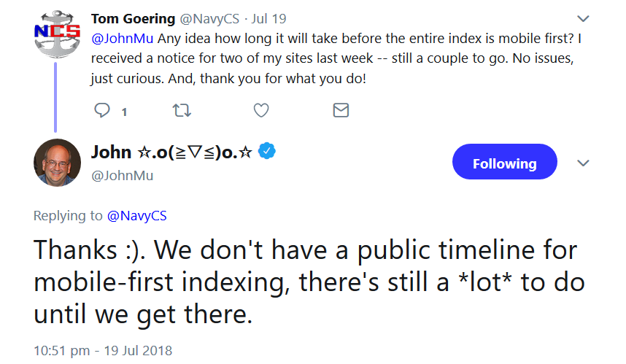The width and height of the screenshot is (626, 364).
Task: Click the blue verified badge
Action: [x=268, y=151]
